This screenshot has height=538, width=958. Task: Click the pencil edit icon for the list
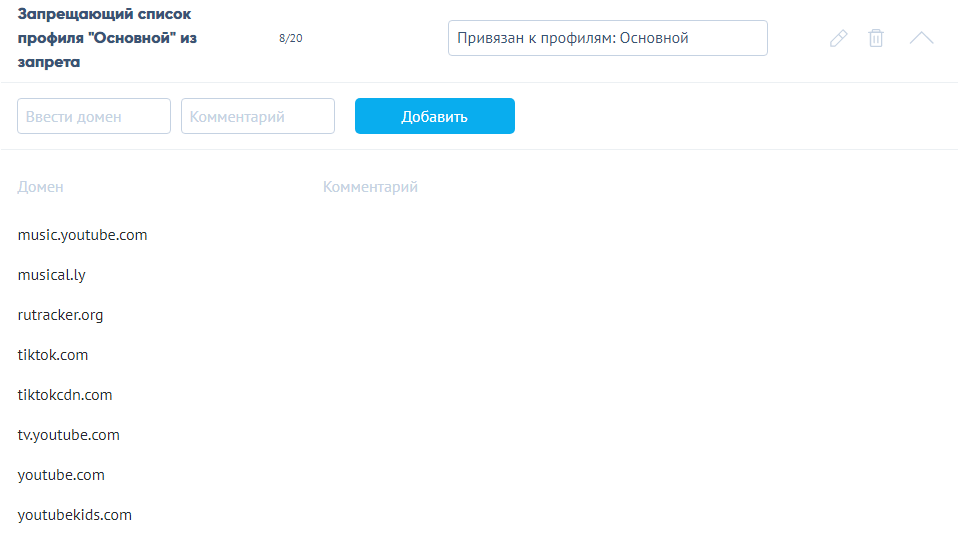(838, 38)
